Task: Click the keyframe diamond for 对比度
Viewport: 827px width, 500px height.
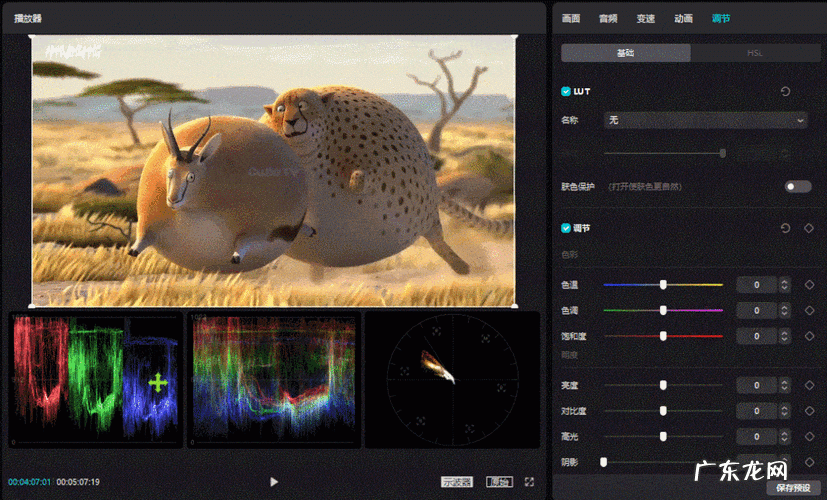Action: click(809, 411)
